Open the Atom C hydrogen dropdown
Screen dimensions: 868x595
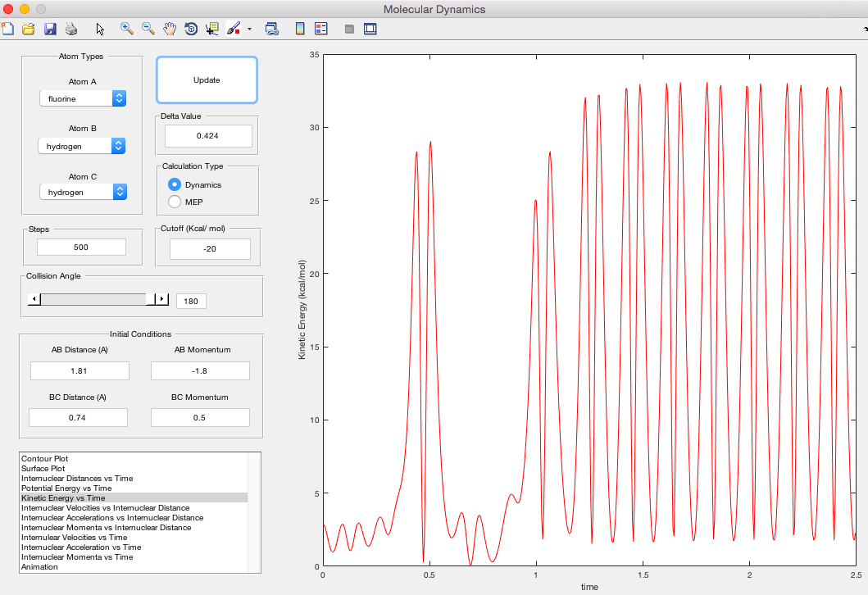[83, 192]
